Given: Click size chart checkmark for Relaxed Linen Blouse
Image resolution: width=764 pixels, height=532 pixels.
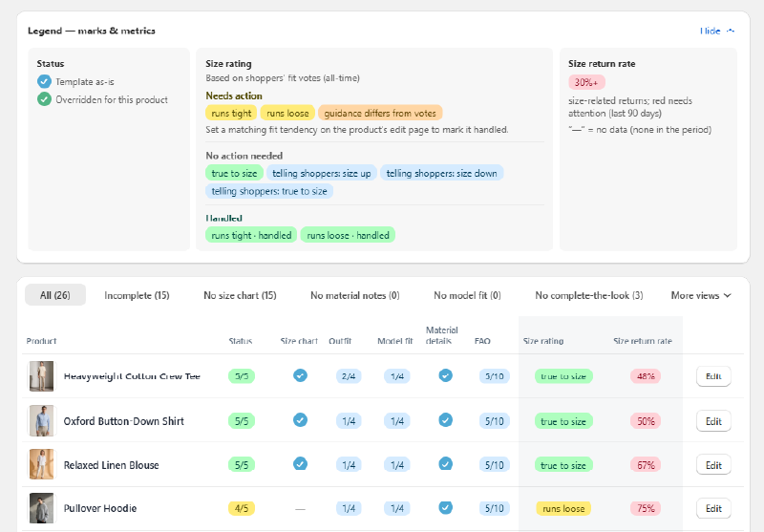Looking at the screenshot, I should coord(300,464).
